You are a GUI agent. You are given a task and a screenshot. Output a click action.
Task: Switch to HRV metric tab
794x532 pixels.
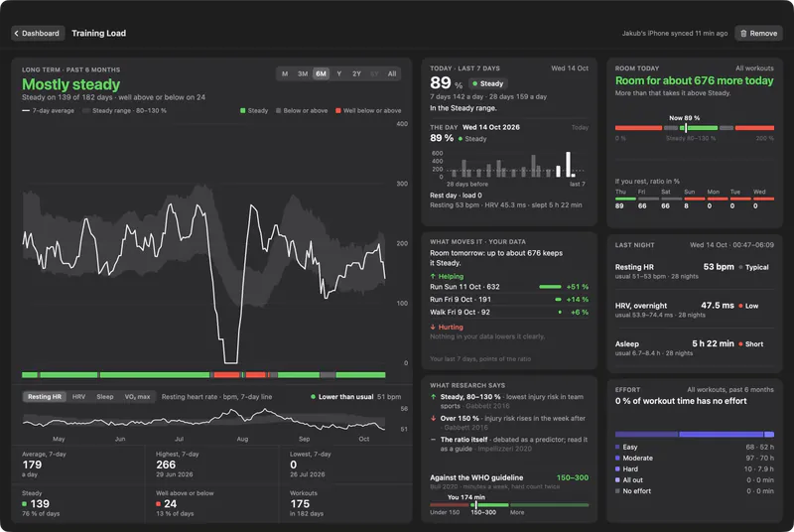(x=78, y=397)
